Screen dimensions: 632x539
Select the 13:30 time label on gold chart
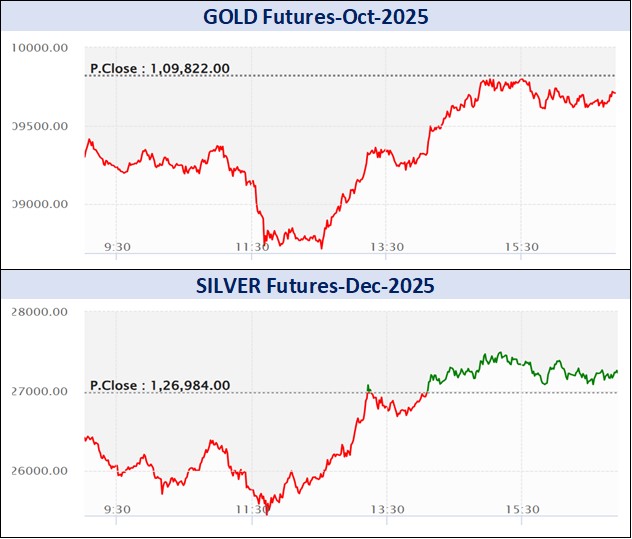click(387, 247)
